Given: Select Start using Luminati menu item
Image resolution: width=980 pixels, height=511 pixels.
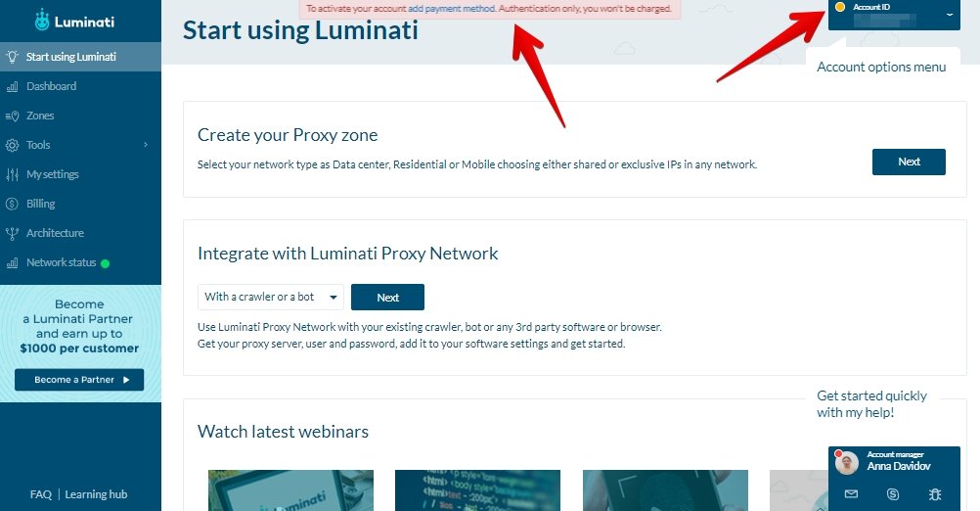Looking at the screenshot, I should (x=70, y=57).
